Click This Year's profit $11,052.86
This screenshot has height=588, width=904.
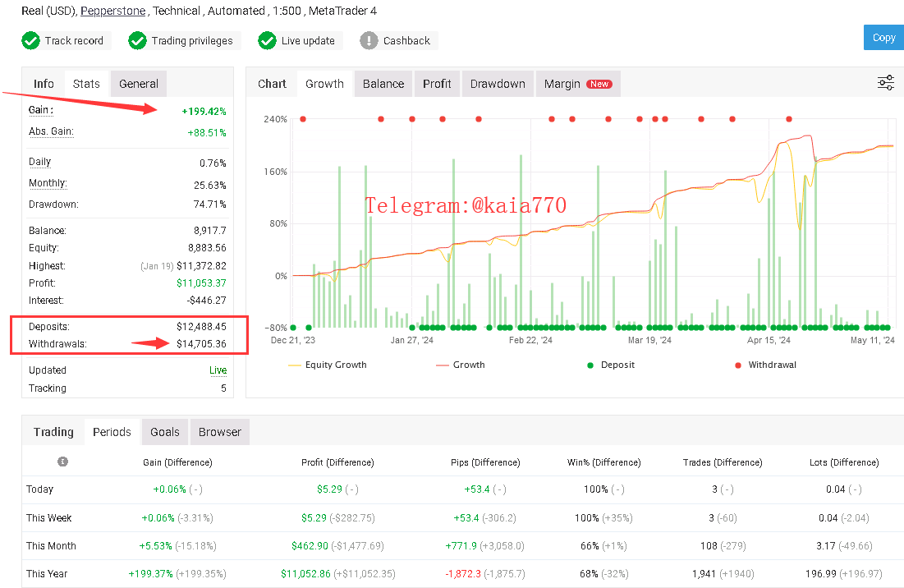click(306, 574)
